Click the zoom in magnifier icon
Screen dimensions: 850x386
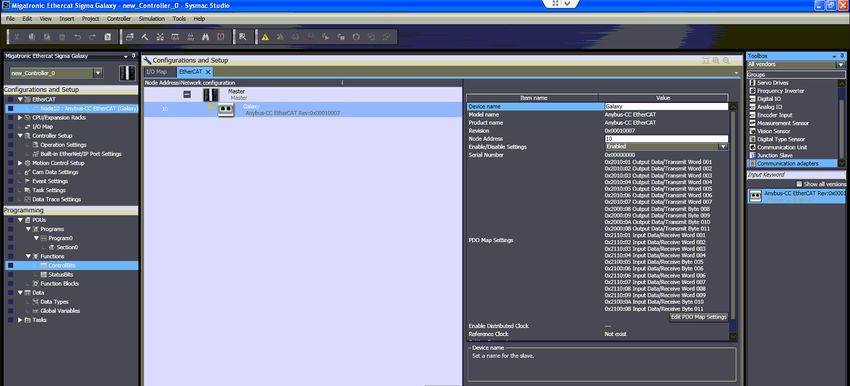click(716, 61)
